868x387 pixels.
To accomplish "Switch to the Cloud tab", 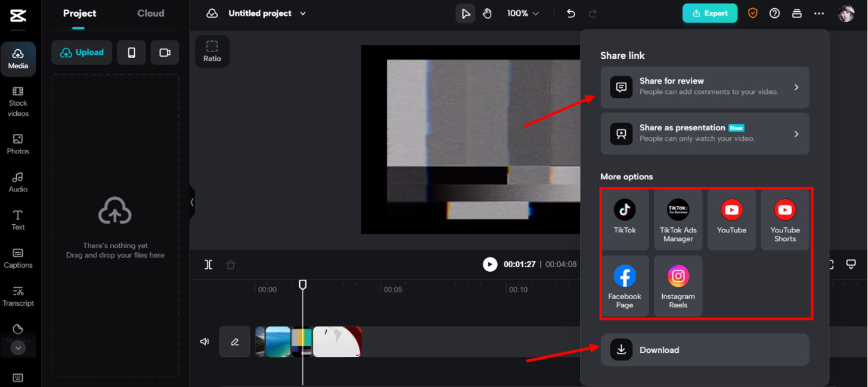I will coord(150,13).
